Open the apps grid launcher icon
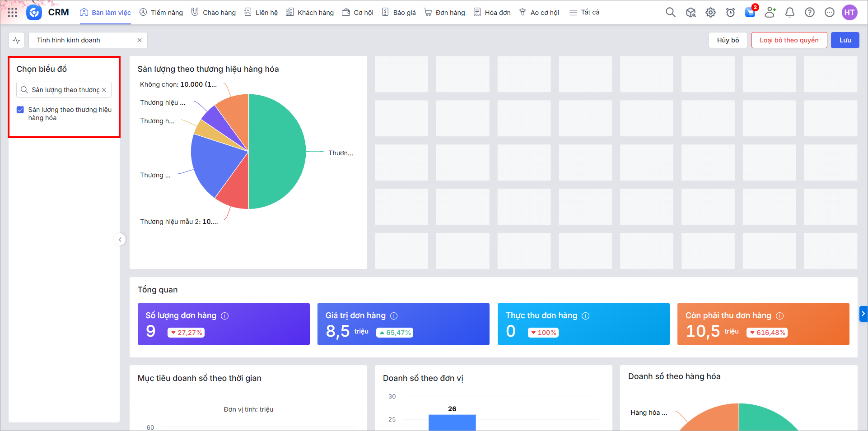Image resolution: width=868 pixels, height=431 pixels. pos(12,13)
